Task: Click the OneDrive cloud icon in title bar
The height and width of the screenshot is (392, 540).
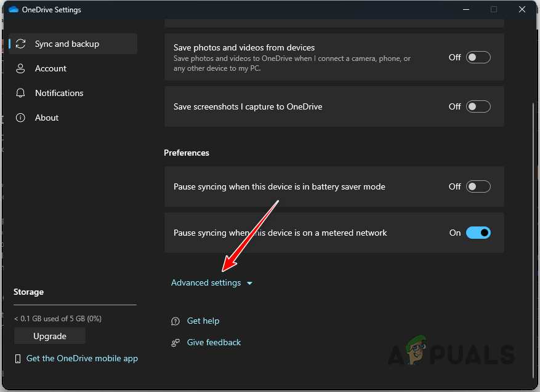Action: coord(14,9)
